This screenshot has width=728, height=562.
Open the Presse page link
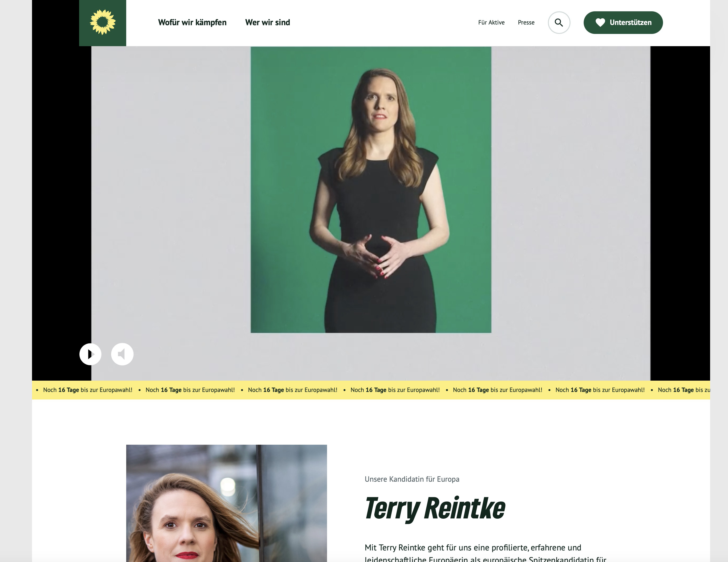tap(526, 22)
